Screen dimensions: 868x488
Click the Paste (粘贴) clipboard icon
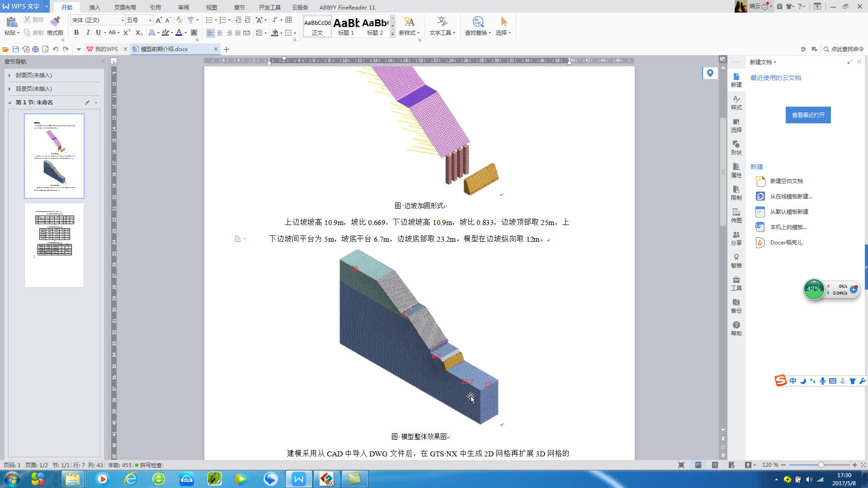pyautogui.click(x=12, y=21)
